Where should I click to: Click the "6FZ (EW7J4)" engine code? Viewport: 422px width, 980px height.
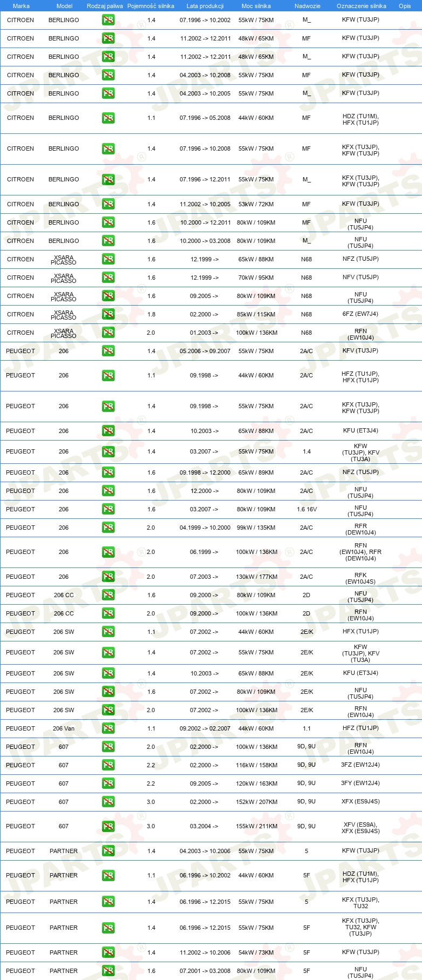point(360,314)
